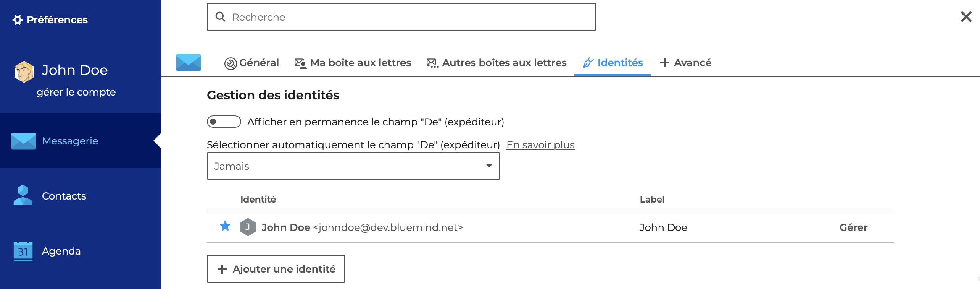Open the Agenda calendar icon
The image size is (980, 289).
point(23,251)
